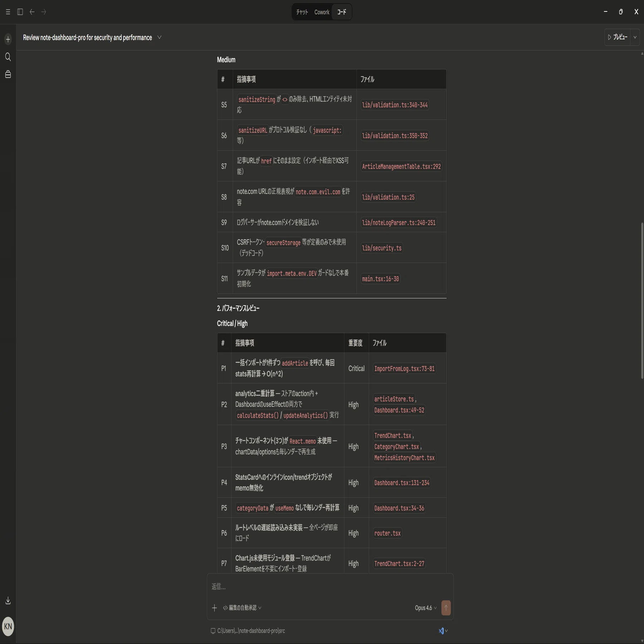Click the secureStorage code snippet
The height and width of the screenshot is (644, 644).
pos(283,243)
